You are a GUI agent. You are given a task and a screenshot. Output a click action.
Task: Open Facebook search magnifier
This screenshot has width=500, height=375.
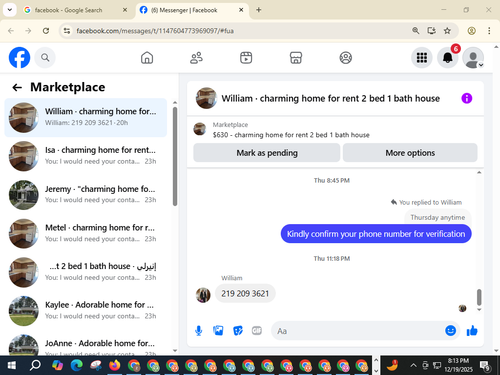pyautogui.click(x=45, y=58)
